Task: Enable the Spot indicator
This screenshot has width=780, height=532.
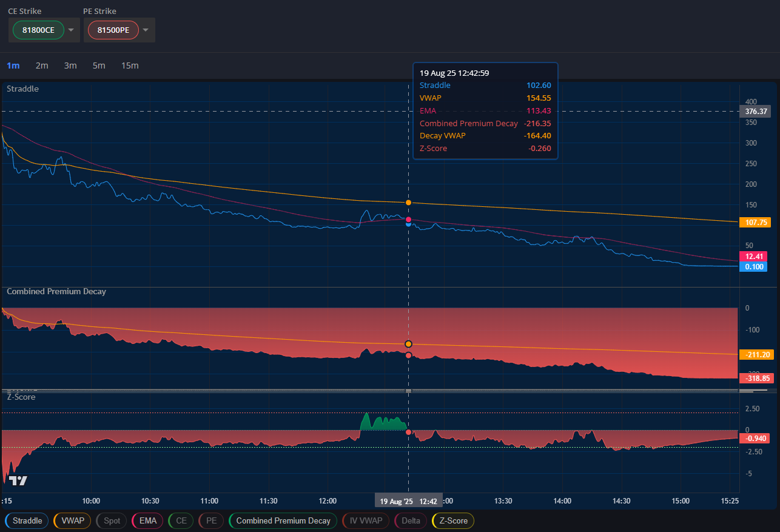Action: [111, 520]
